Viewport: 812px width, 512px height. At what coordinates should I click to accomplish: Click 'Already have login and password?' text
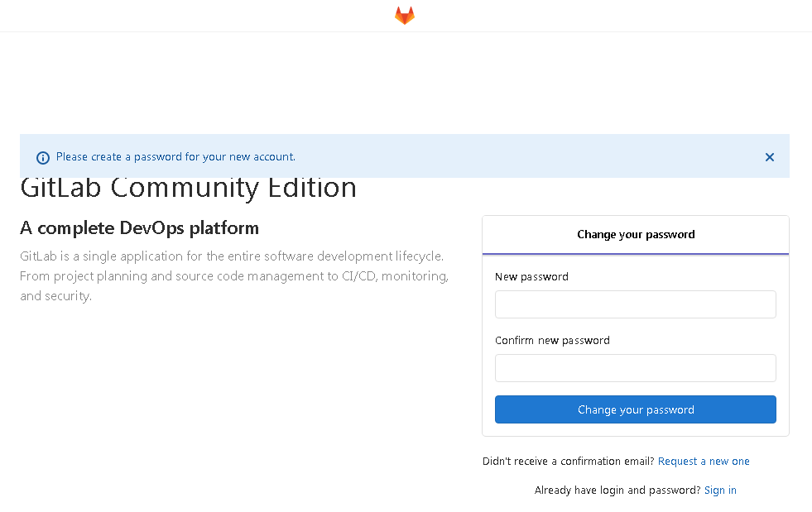(x=617, y=490)
